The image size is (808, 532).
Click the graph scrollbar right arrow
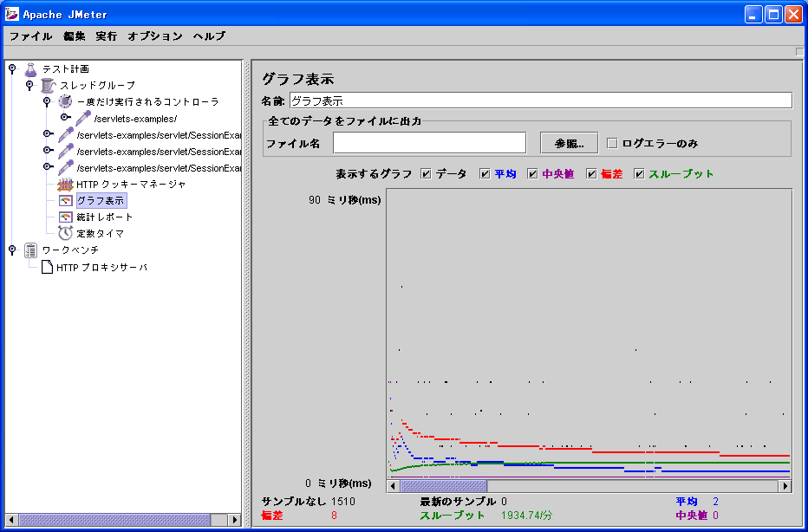pyautogui.click(x=785, y=486)
